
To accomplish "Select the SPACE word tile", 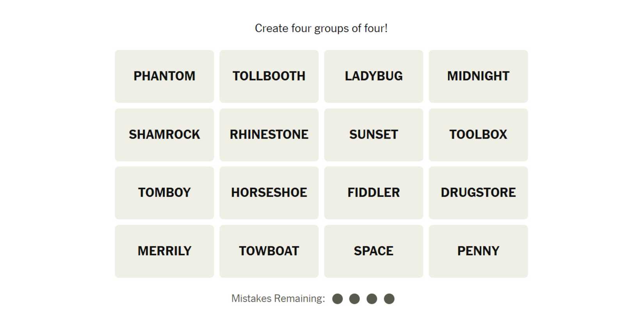I will coord(374,251).
